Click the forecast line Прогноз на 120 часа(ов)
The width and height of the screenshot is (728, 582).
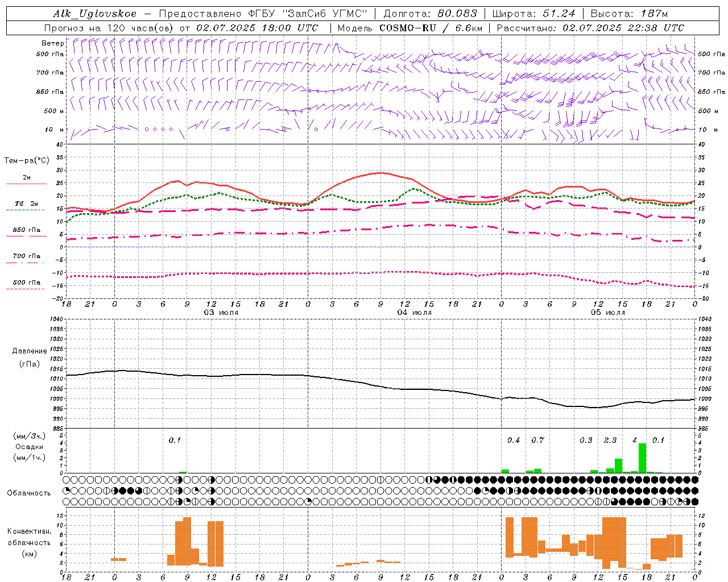pos(110,28)
